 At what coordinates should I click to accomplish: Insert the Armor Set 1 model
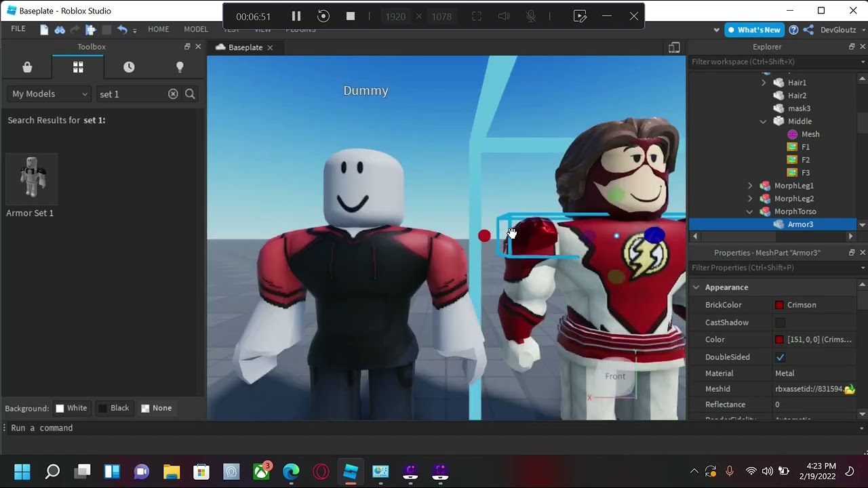tap(32, 179)
